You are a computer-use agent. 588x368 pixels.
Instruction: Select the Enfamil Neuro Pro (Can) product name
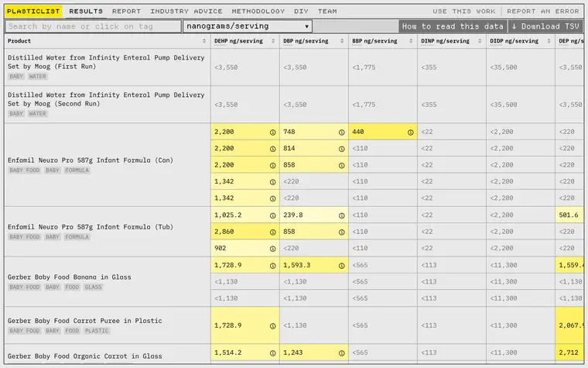[x=91, y=160]
